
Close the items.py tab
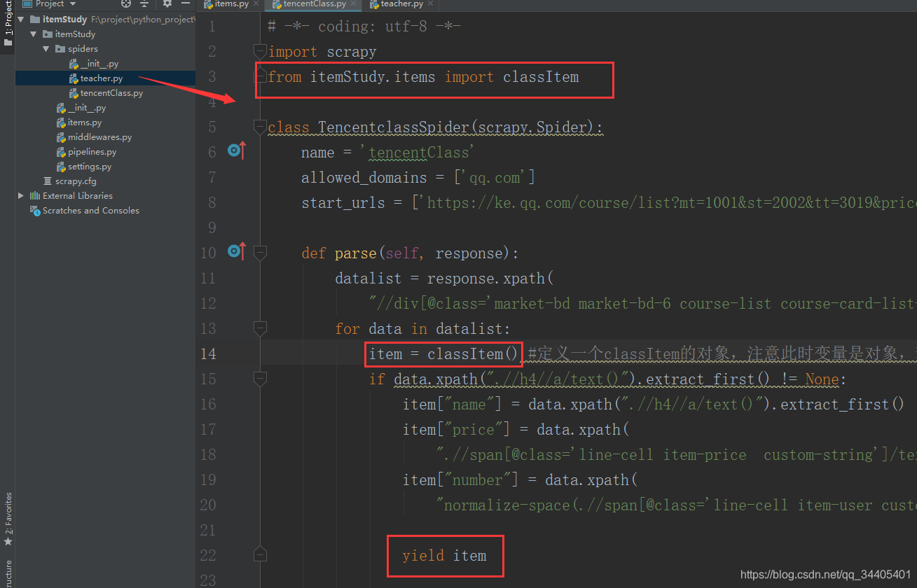256,4
